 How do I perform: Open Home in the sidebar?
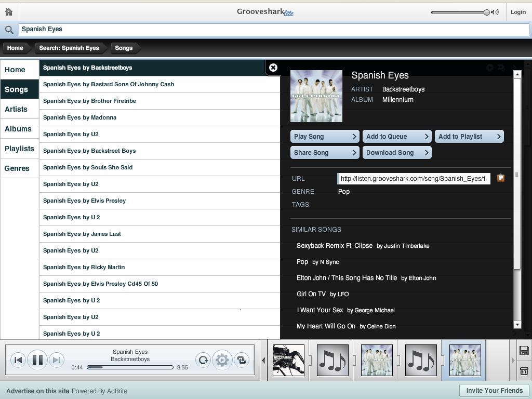point(20,70)
